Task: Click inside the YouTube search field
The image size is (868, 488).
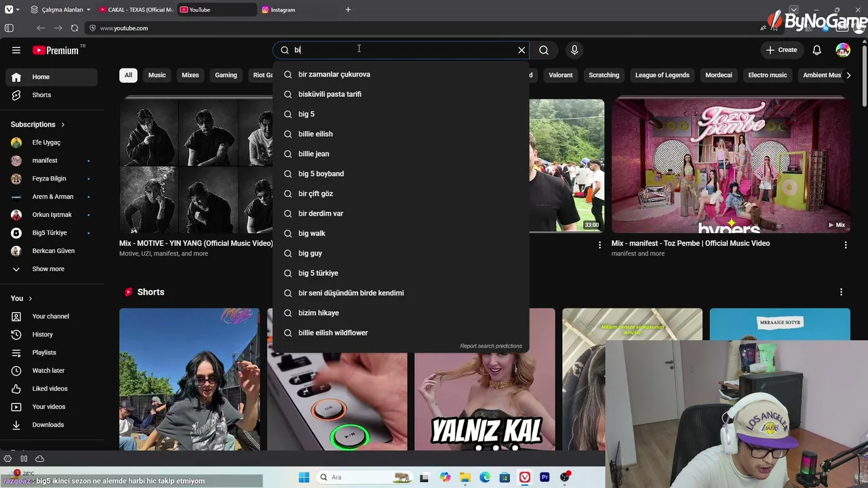Action: coord(400,50)
